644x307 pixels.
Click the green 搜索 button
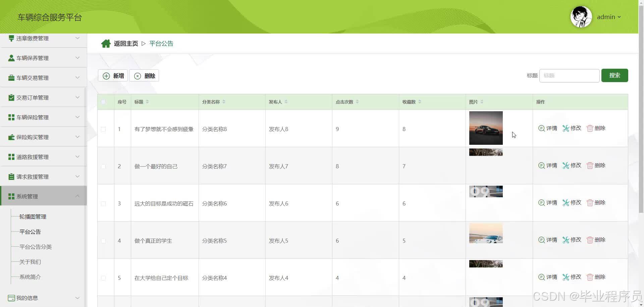tap(614, 75)
